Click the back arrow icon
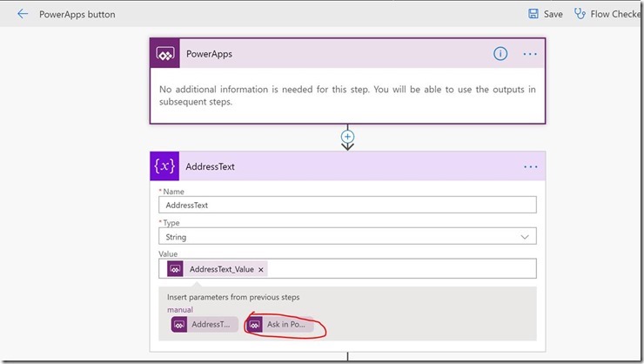The image size is (644, 364). pyautogui.click(x=22, y=14)
